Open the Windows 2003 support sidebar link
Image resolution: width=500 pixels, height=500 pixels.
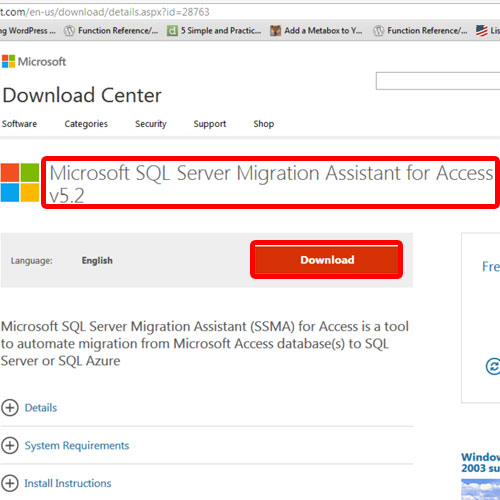pos(480,462)
